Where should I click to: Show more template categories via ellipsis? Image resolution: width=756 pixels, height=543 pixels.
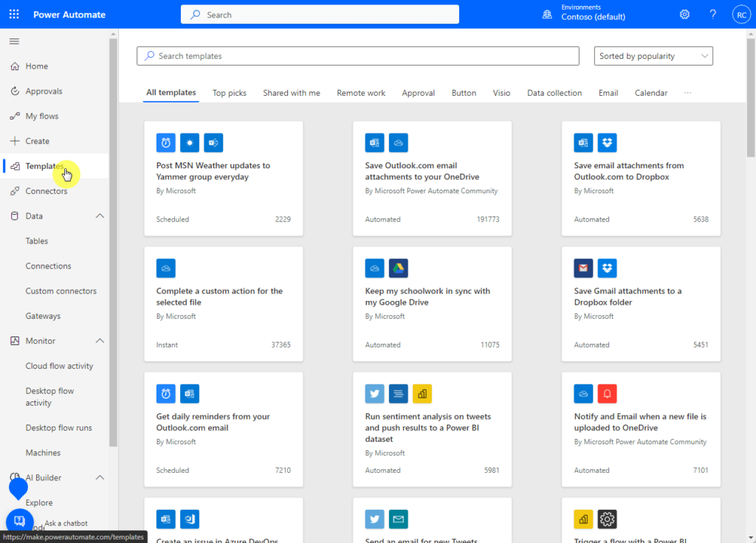(x=687, y=92)
